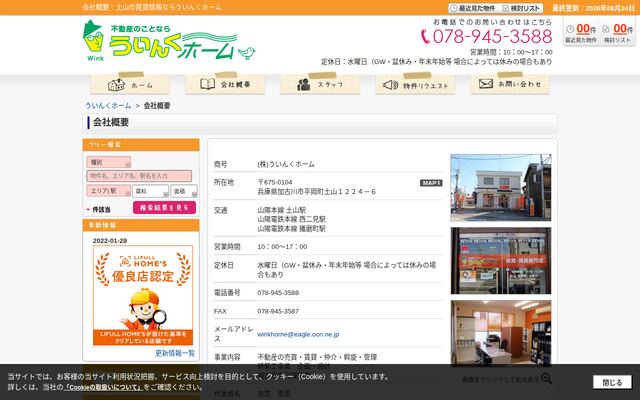Image resolution: width=640 pixels, height=400 pixels.
Task: Click the 2022-01-28 news date
Action: click(x=110, y=241)
